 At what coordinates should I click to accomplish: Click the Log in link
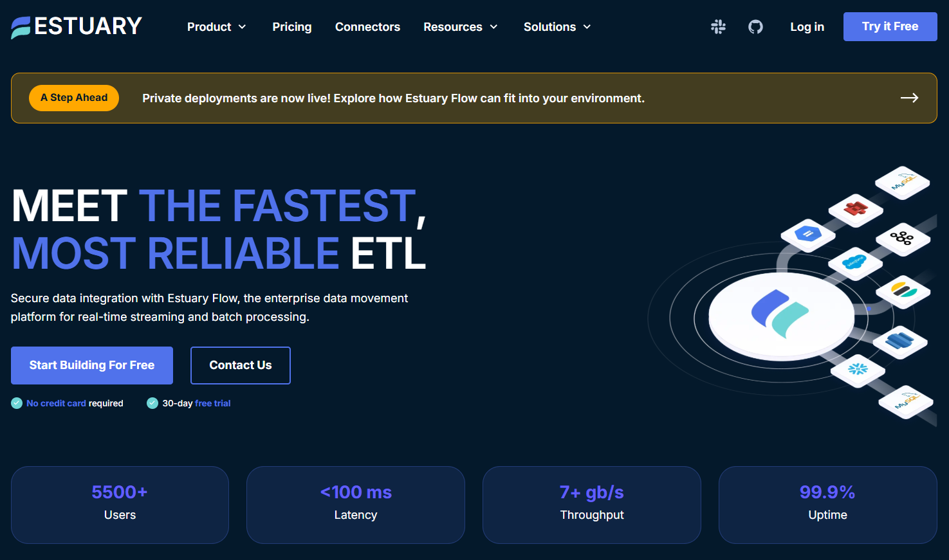point(807,27)
